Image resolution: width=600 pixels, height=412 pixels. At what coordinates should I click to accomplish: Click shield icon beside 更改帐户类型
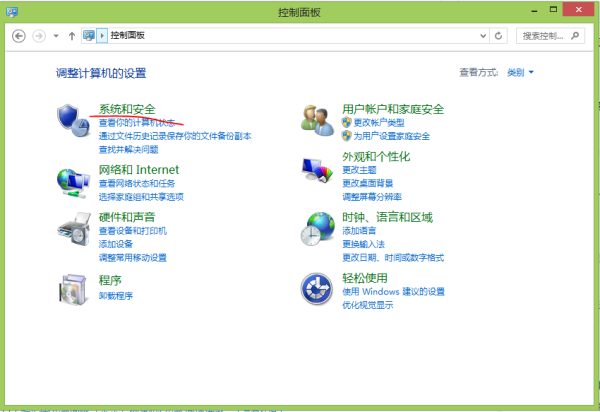[346, 122]
